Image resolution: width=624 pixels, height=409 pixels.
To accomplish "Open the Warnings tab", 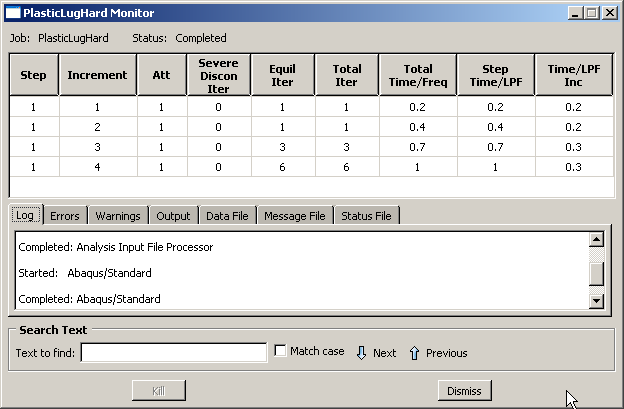I will click(x=118, y=216).
